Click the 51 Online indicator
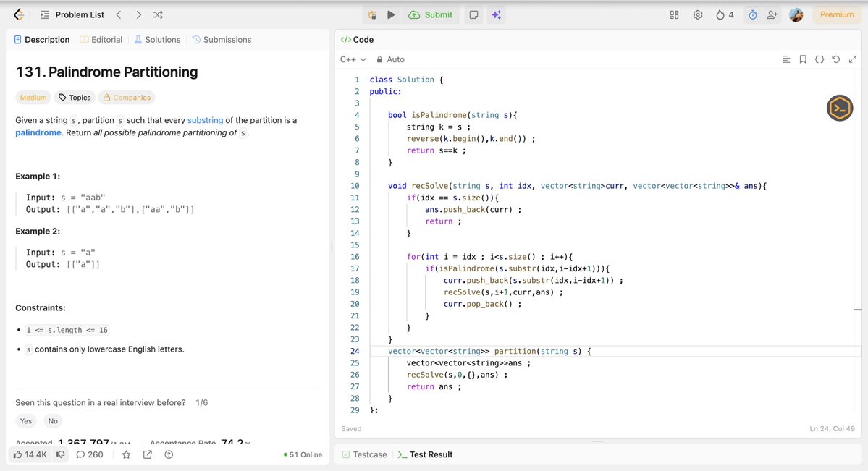Viewport: 868px width, 471px height. pyautogui.click(x=303, y=454)
